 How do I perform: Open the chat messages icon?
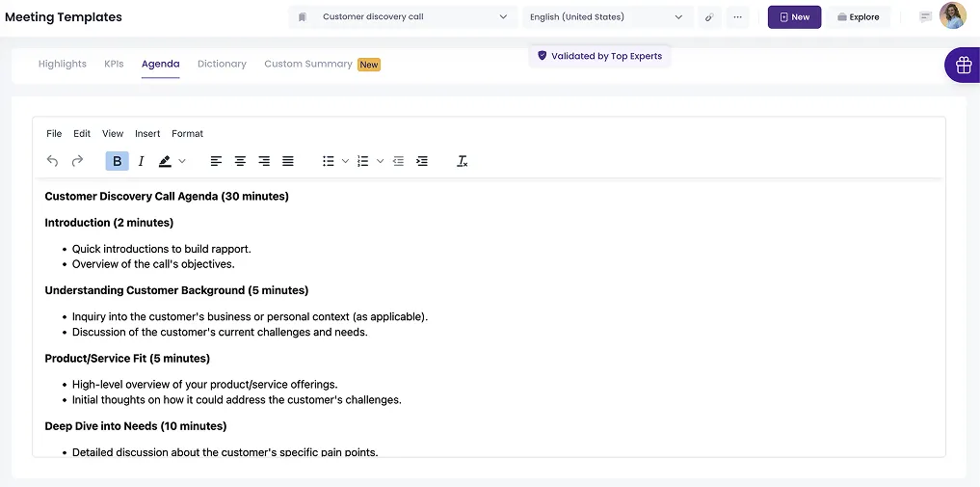(926, 17)
